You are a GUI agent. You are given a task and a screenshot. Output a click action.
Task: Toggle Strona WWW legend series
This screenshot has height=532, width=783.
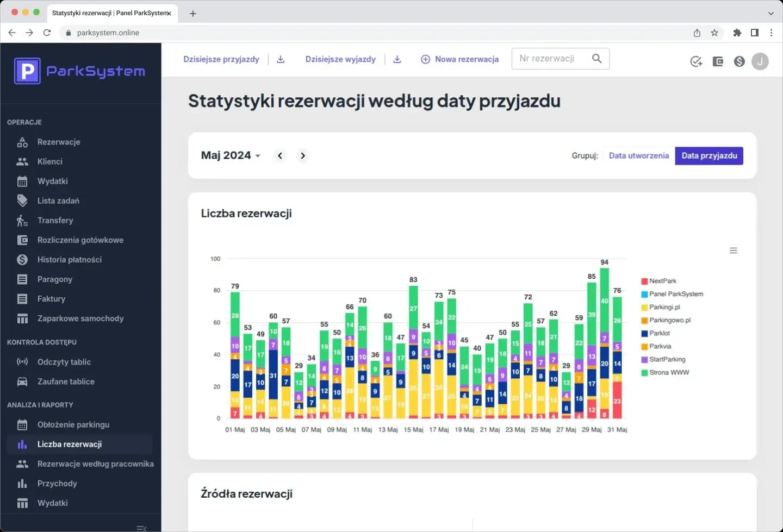pos(665,373)
